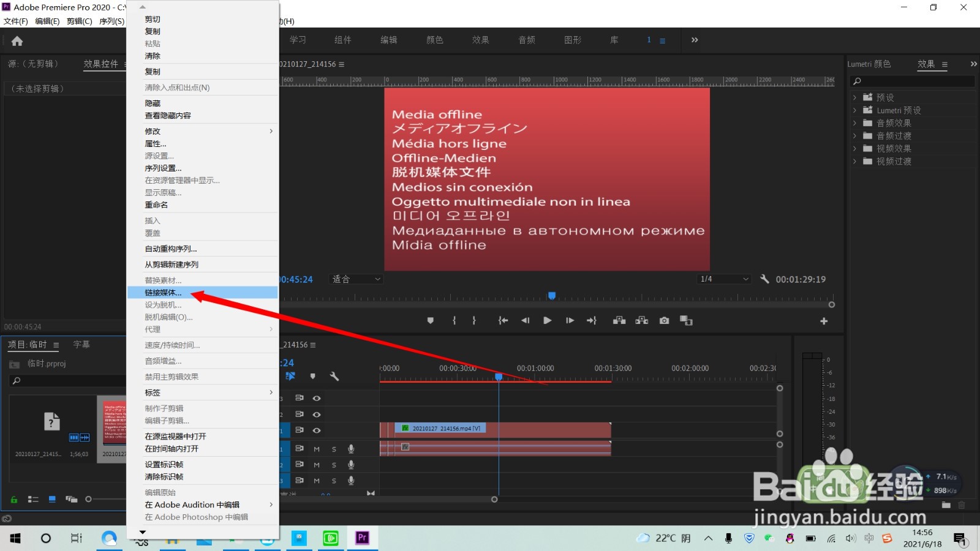Navigate up from 临时.prproj folder icon
The height and width of the screenshot is (551, 980).
14,364
